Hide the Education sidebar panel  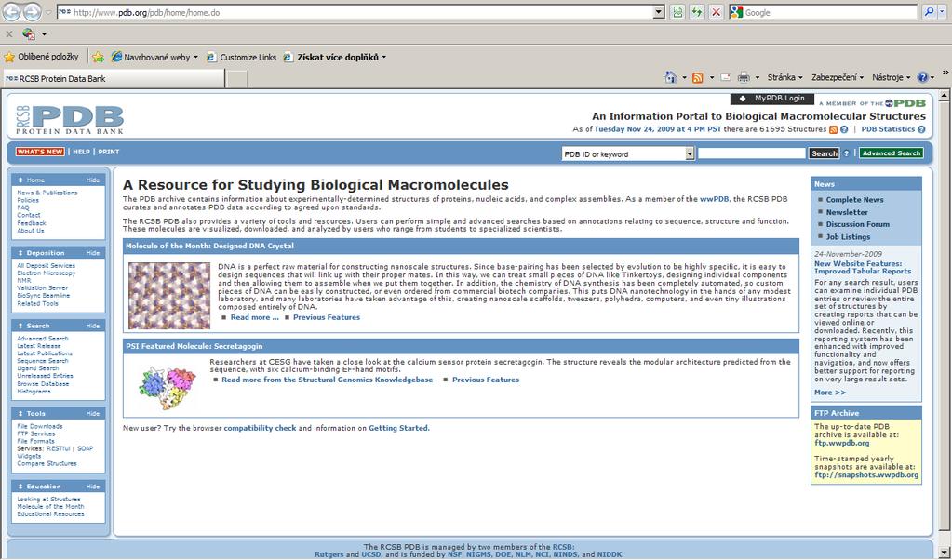pos(93,487)
